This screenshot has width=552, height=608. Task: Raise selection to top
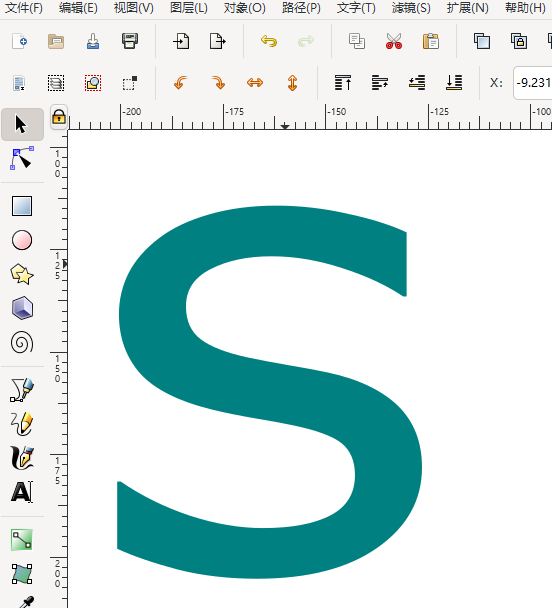[343, 83]
